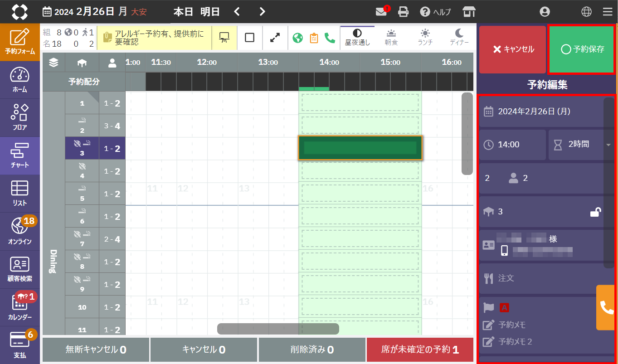This screenshot has width=618, height=364.
Task: Open the hamburger menu
Action: coord(608,12)
